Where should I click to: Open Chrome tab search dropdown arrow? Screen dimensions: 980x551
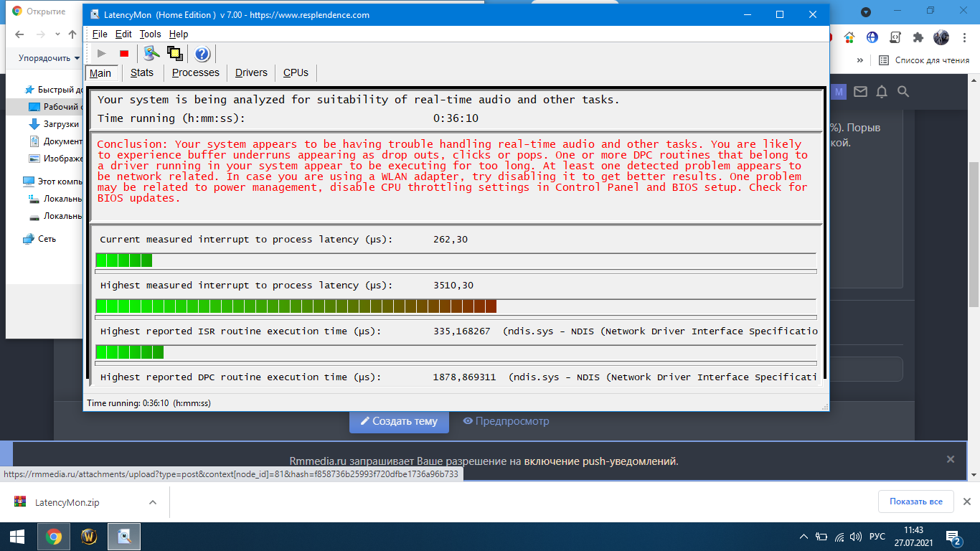pos(866,12)
